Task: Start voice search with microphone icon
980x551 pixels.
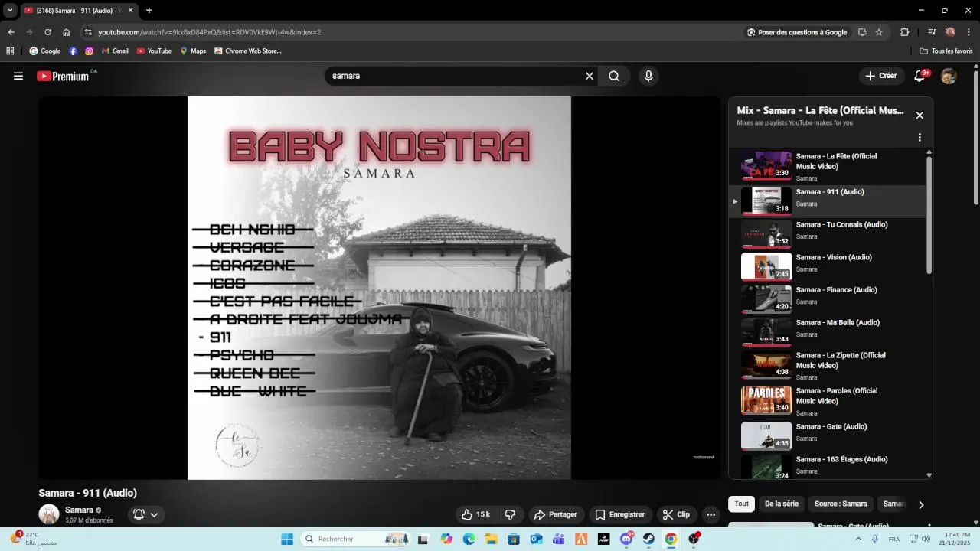Action: [x=648, y=76]
